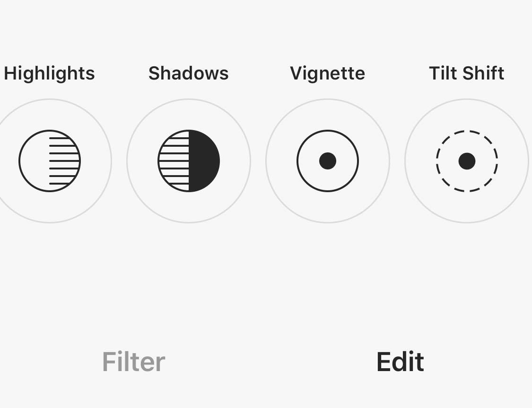Click the "Highlights" text label
The height and width of the screenshot is (408, 532).
click(50, 73)
